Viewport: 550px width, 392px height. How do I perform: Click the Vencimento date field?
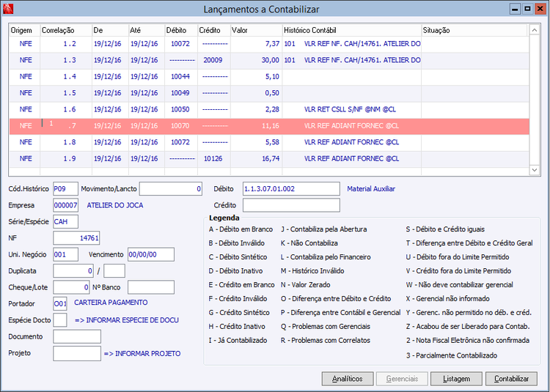point(151,254)
